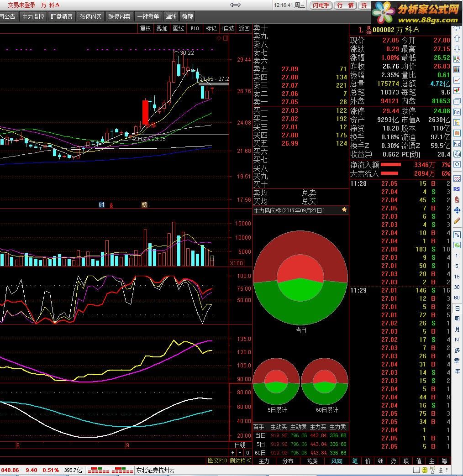463x476 pixels.
Task: Click the up arrow icon in the right sidebar
Action: click(x=457, y=38)
